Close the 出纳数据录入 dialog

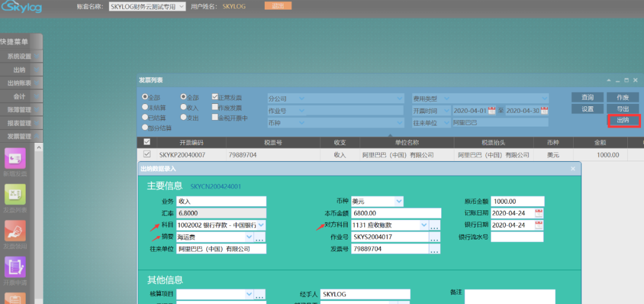pos(573,168)
